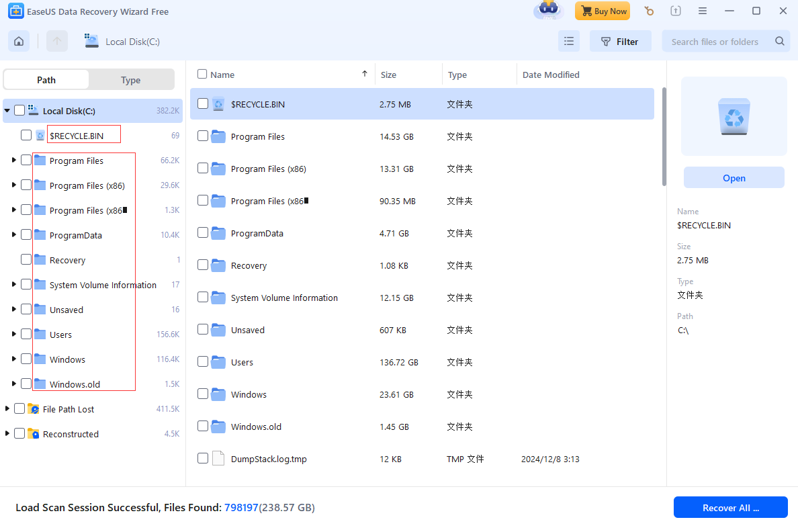Click the Users folder icon in the tree

click(x=40, y=334)
